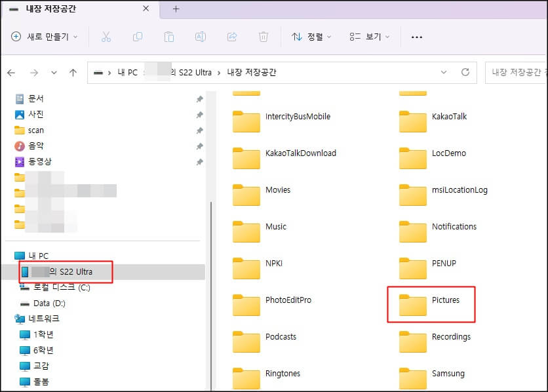This screenshot has width=548, height=392.
Task: Open the Ringtones folder
Action: point(267,378)
